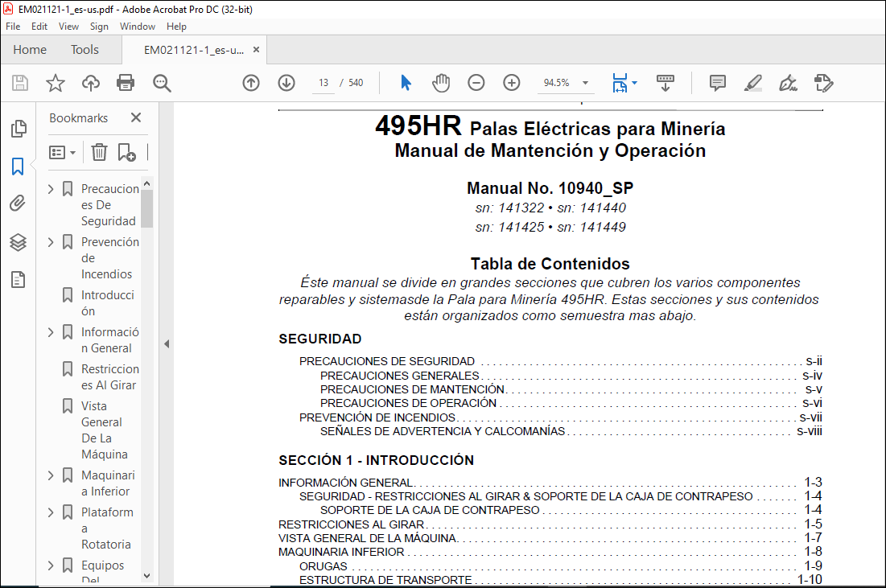Open the attachments paperclip panel
This screenshot has height=588, width=886.
pyautogui.click(x=18, y=204)
